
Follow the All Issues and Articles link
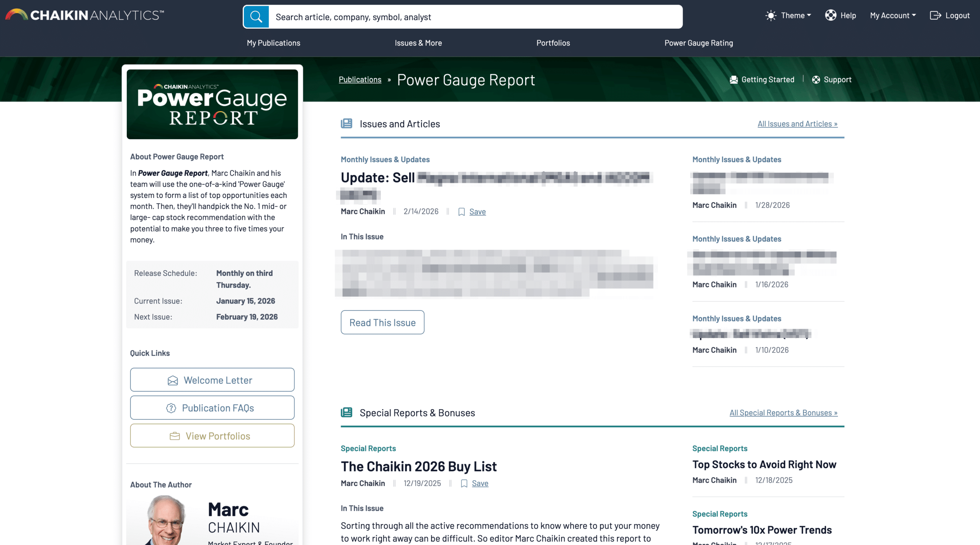pyautogui.click(x=797, y=124)
